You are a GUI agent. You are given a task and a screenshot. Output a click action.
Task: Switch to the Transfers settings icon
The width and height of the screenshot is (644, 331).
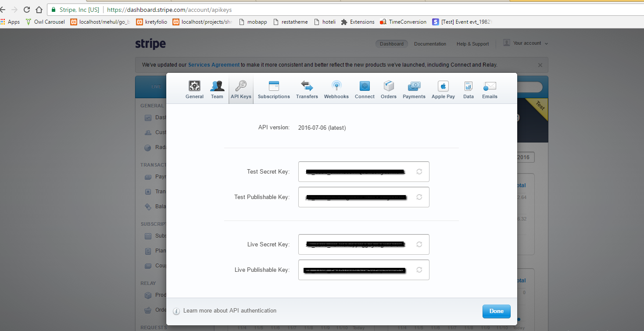[307, 86]
